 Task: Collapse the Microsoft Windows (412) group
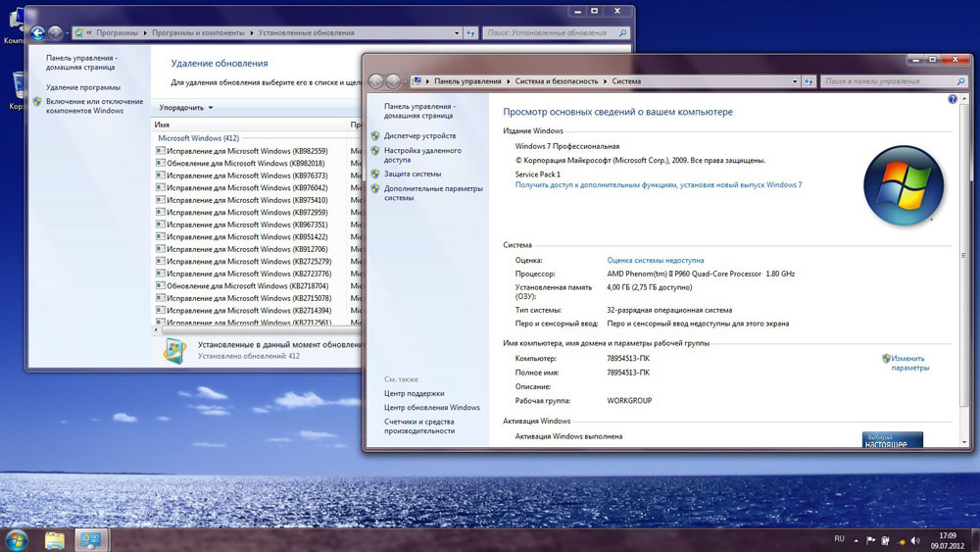click(199, 138)
